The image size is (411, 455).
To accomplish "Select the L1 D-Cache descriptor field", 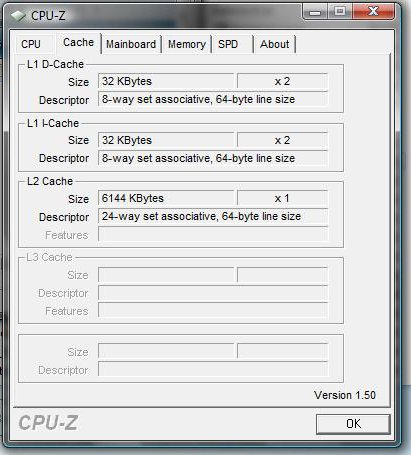I will [213, 99].
